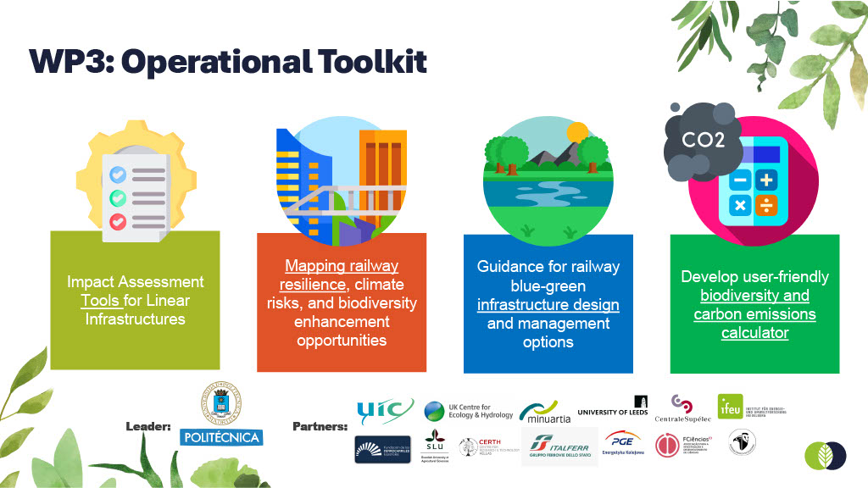Click the city buildings and bridge icon
868x488 pixels.
click(342, 181)
